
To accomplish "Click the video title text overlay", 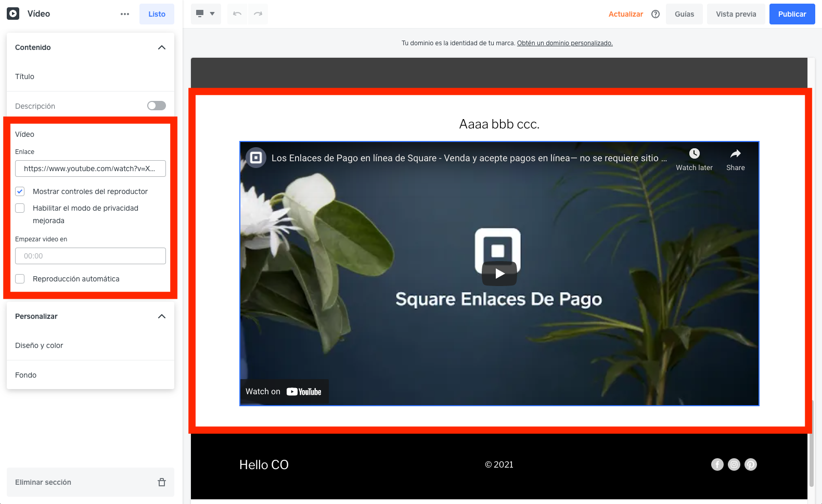I will pos(469,158).
